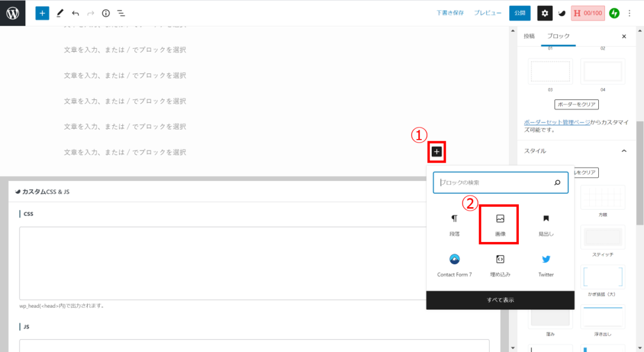Choose the 見出し heading block
644x352 pixels.
coord(546,225)
